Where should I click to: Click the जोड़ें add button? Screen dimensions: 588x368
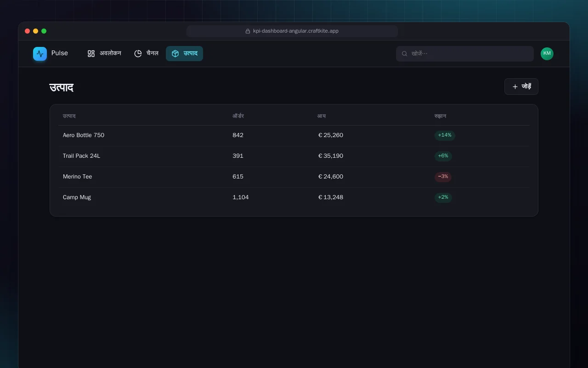click(521, 86)
